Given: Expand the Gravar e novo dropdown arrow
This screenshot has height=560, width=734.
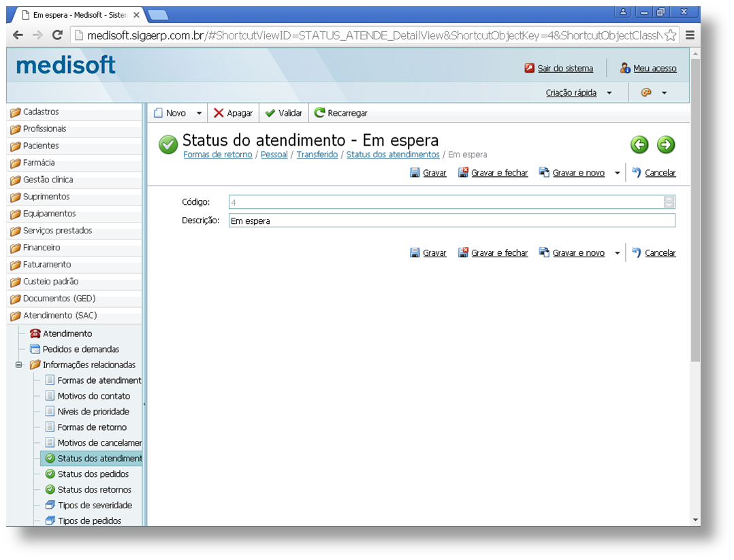Looking at the screenshot, I should click(x=617, y=172).
